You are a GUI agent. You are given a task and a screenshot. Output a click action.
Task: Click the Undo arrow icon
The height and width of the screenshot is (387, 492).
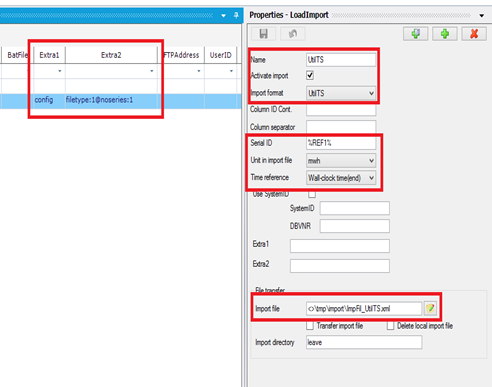(x=293, y=34)
